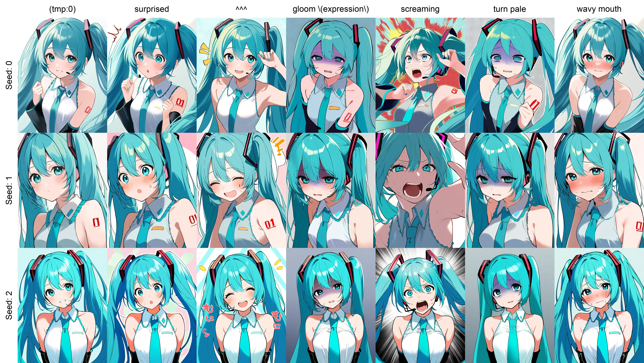The image size is (644, 363).
Task: Click the turn pale image in Seed: 2 row
Action: (x=510, y=305)
